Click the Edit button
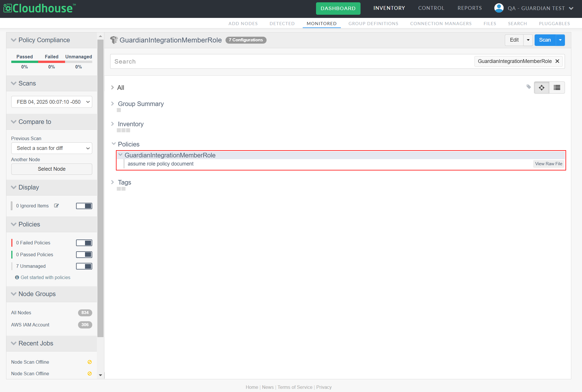The image size is (582, 392). click(514, 40)
